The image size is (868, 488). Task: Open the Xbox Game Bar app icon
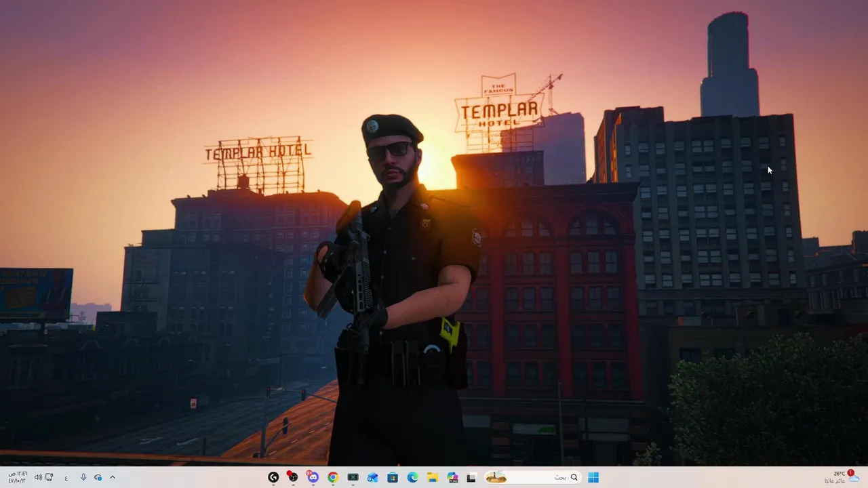click(353, 477)
